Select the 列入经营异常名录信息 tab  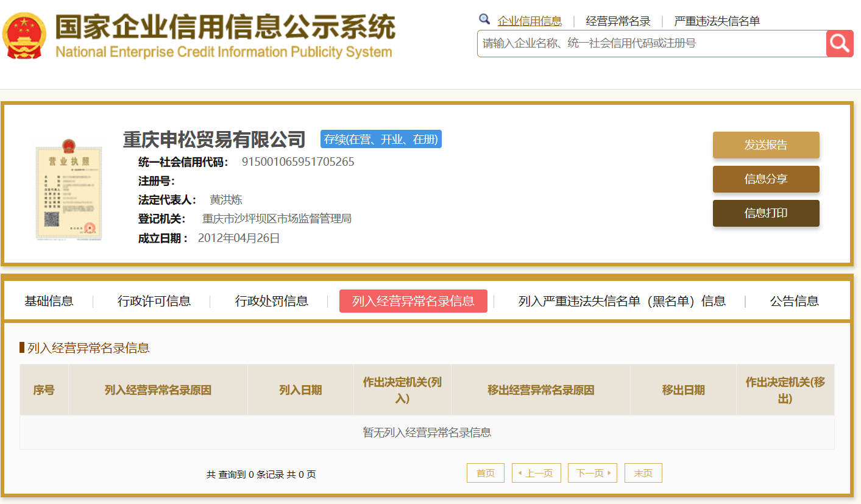point(413,301)
